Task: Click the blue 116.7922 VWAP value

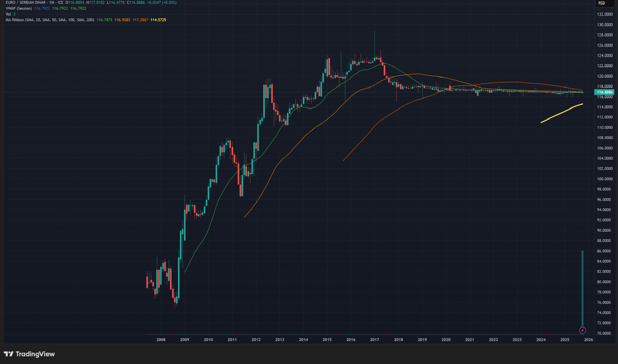Action: pos(43,9)
